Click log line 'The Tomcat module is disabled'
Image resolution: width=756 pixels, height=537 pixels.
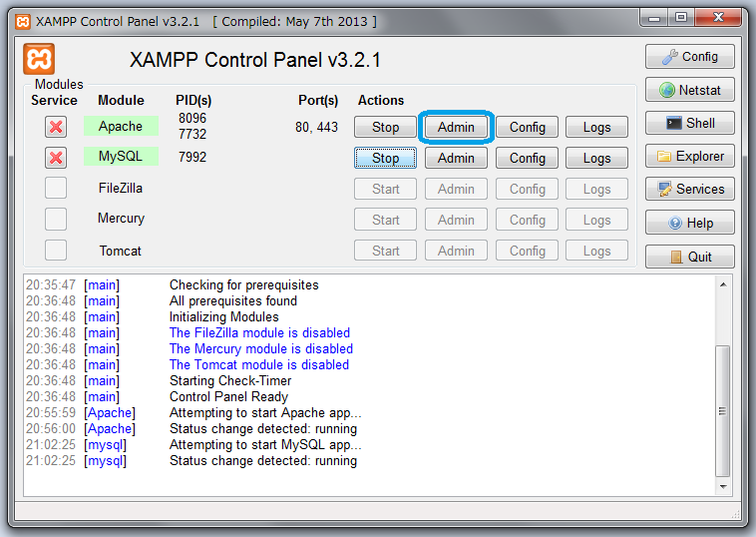259,364
